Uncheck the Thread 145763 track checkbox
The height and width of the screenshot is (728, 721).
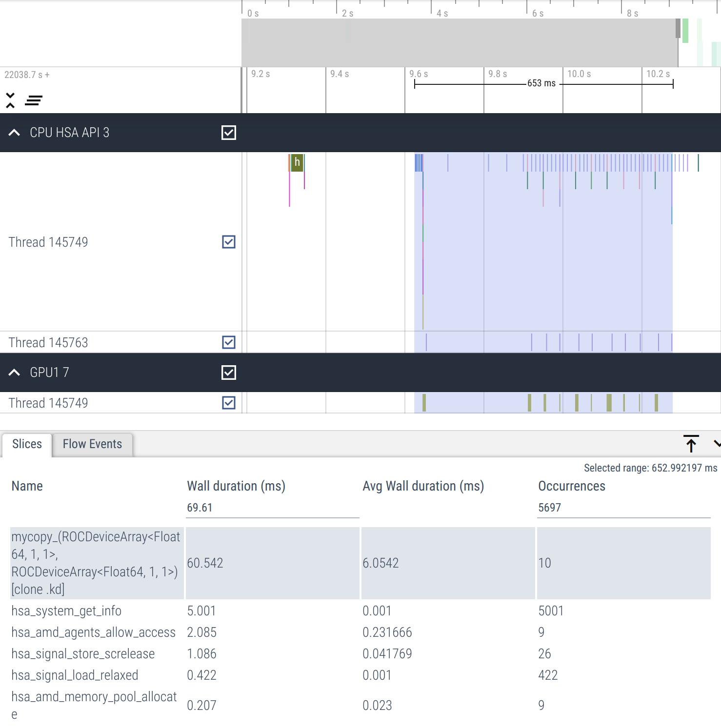coord(228,342)
